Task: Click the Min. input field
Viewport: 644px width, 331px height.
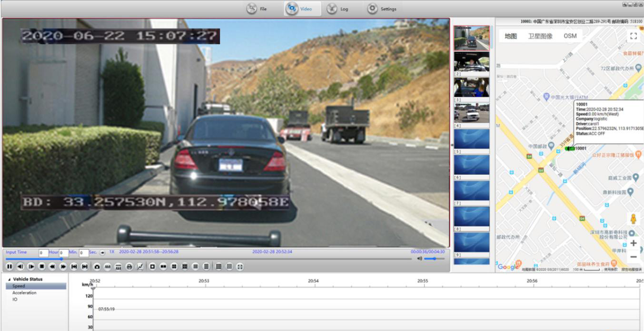Action: pyautogui.click(x=64, y=252)
